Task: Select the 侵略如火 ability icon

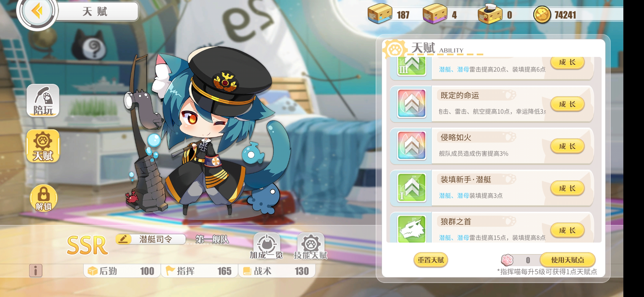Action: (x=412, y=145)
